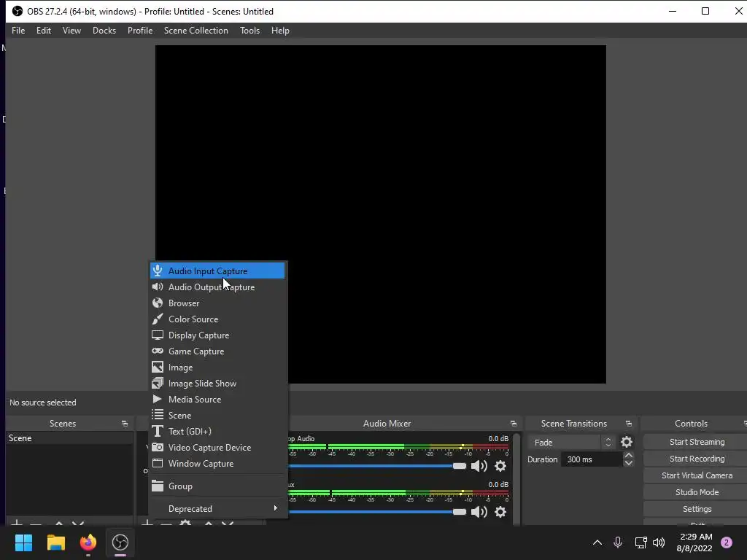Open Settings from Controls panel
The image size is (747, 560).
tap(697, 508)
